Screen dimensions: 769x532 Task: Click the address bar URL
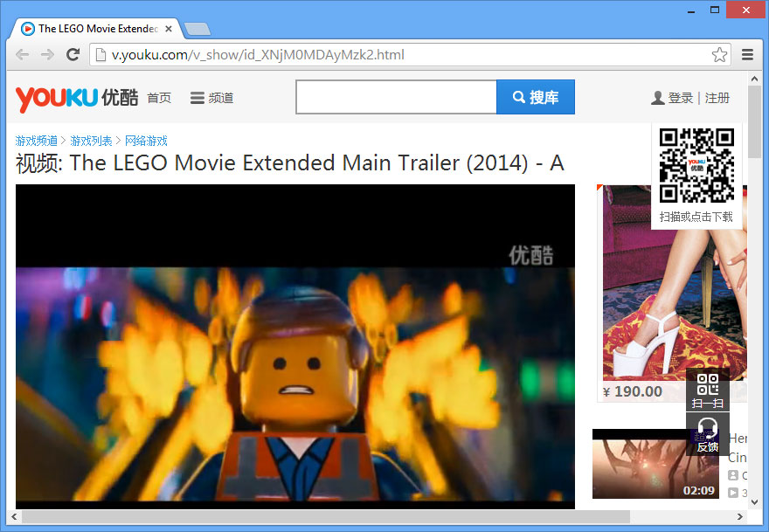[x=258, y=54]
